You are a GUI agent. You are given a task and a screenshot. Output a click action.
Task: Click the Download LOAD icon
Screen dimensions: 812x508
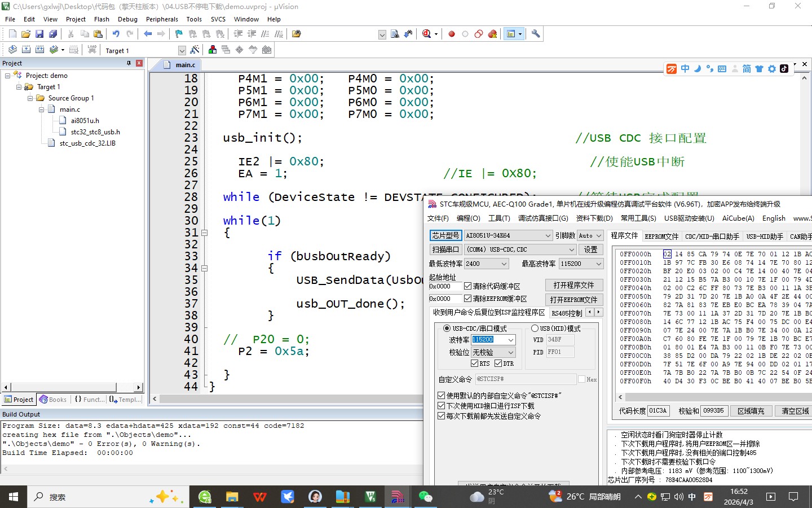tap(92, 50)
